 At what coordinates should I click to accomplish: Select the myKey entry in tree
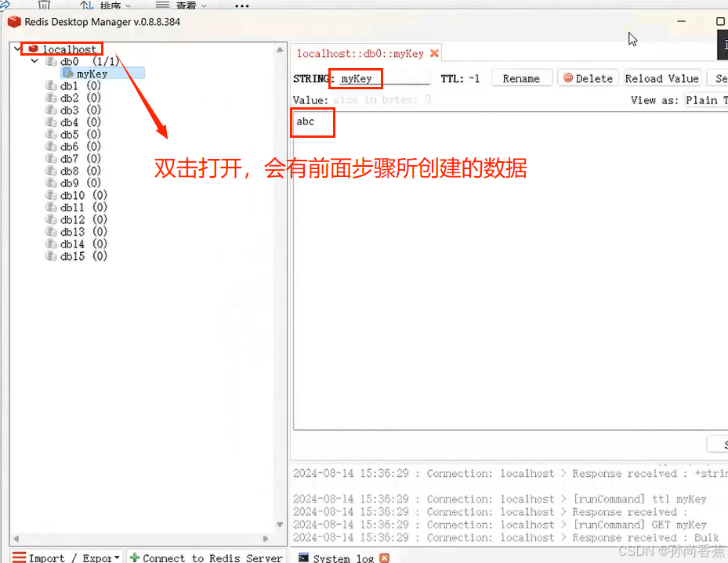[103, 74]
